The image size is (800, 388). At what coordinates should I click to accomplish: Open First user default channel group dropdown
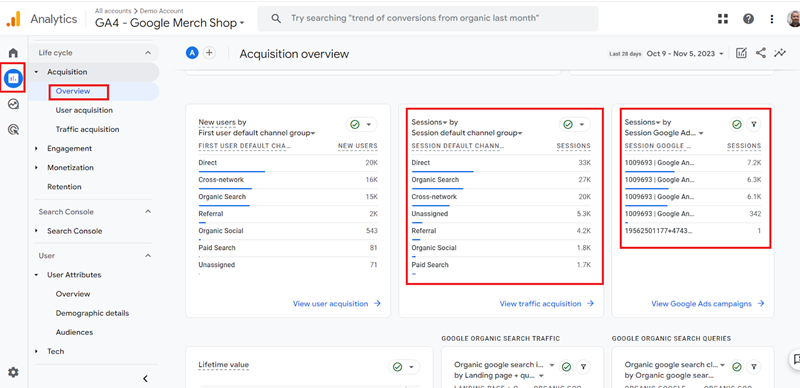pyautogui.click(x=257, y=133)
